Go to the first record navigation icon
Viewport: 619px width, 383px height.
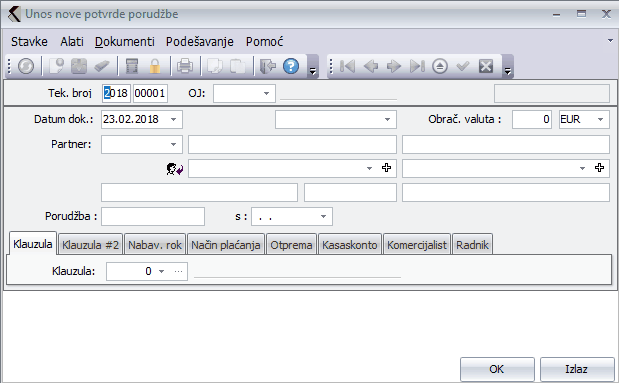click(x=347, y=66)
